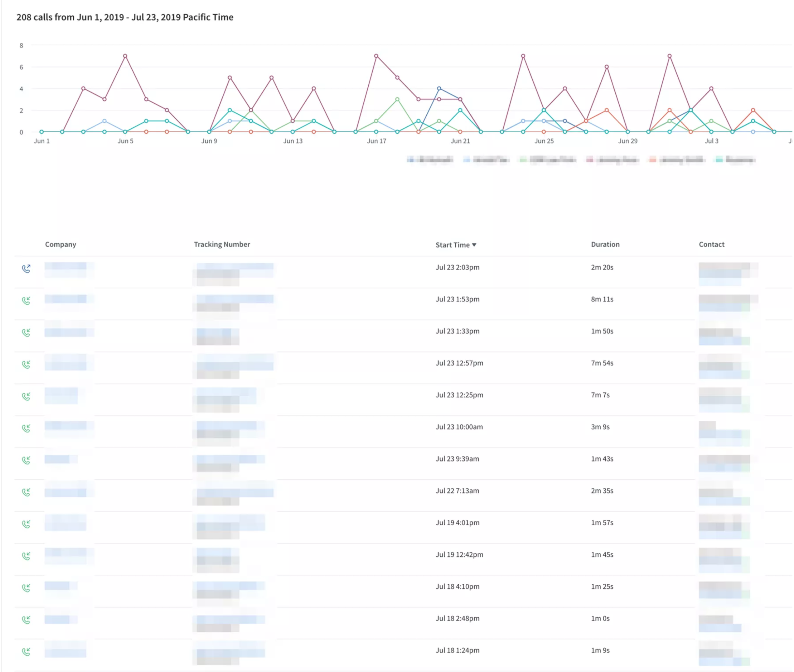This screenshot has height=672, width=794.
Task: Click inbound call icon for Jul 23 1:53pm
Action: [x=26, y=301]
